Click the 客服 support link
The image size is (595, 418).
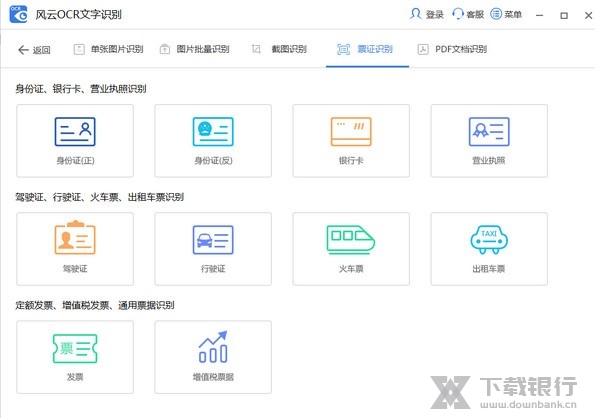click(x=475, y=14)
